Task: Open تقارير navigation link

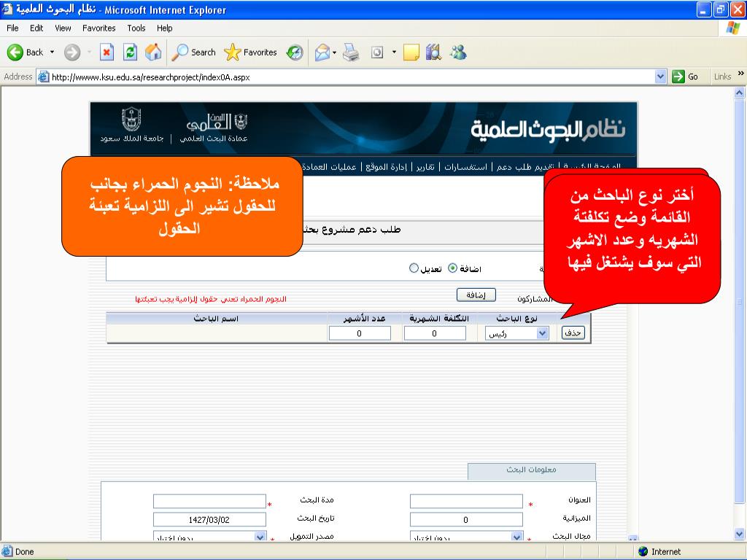Action: pos(425,167)
